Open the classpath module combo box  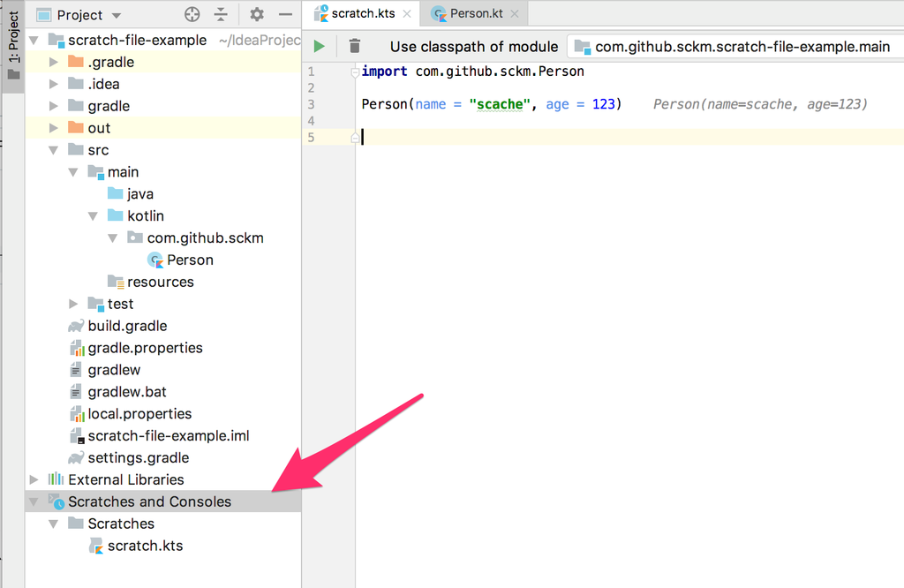coord(735,47)
